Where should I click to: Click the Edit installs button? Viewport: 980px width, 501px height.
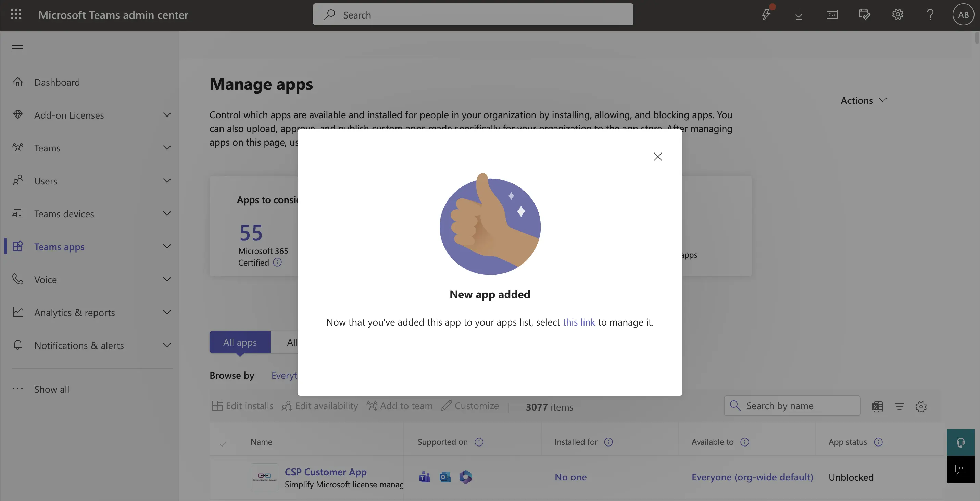(x=243, y=406)
